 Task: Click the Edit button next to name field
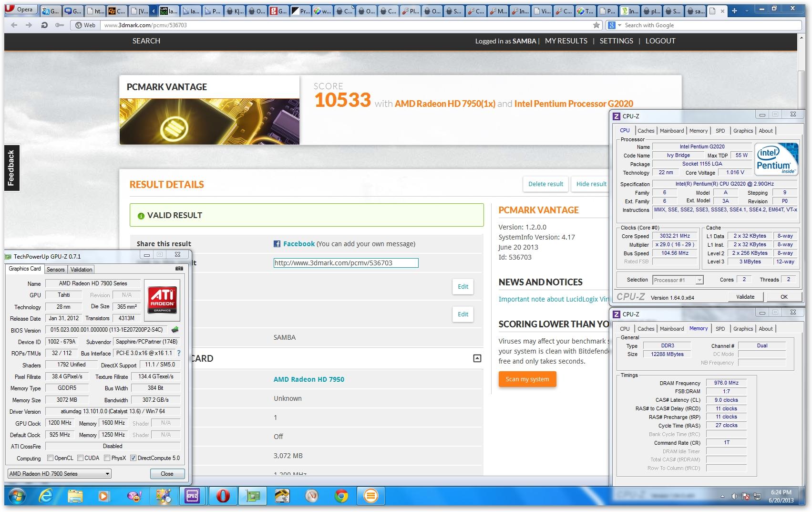coord(463,286)
